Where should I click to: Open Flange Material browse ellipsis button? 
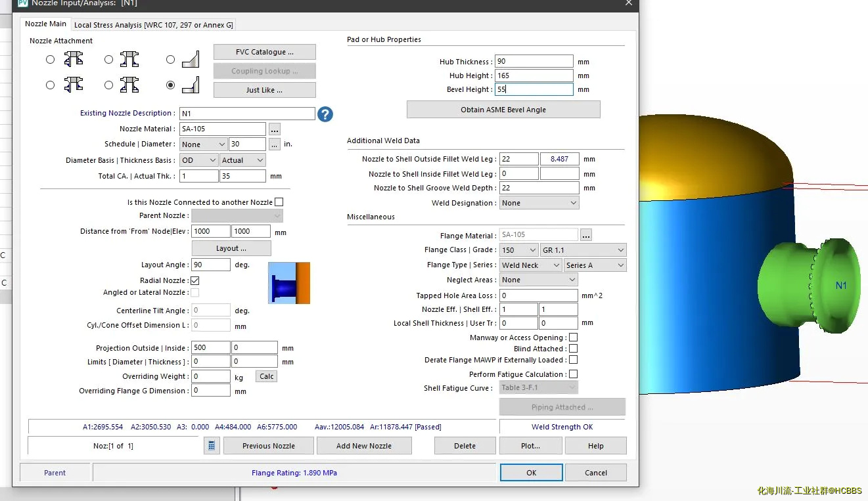click(587, 235)
